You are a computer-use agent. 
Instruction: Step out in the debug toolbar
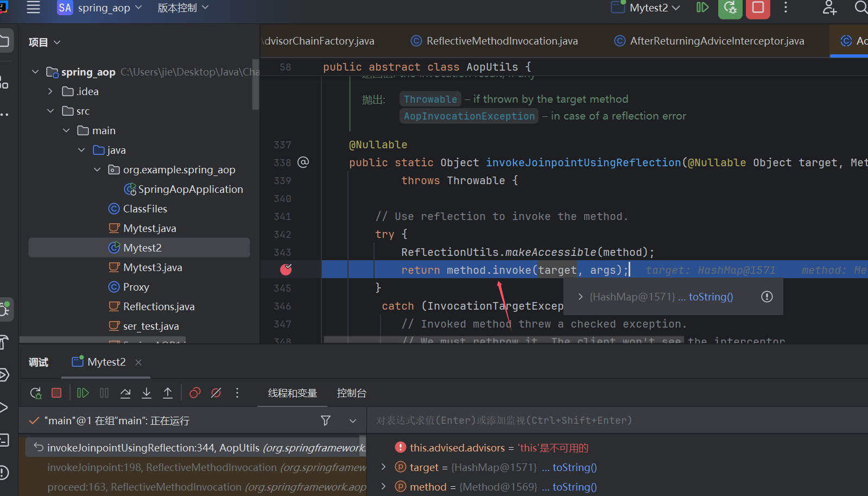168,393
